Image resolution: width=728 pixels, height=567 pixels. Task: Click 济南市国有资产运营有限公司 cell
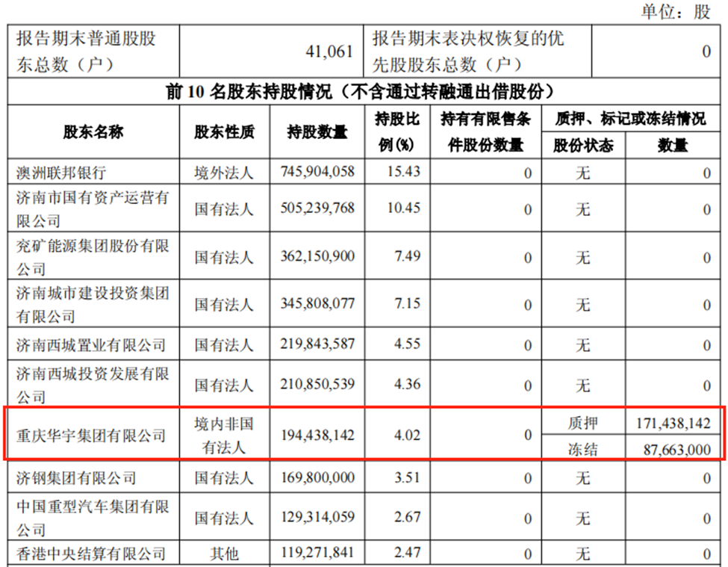[93, 209]
